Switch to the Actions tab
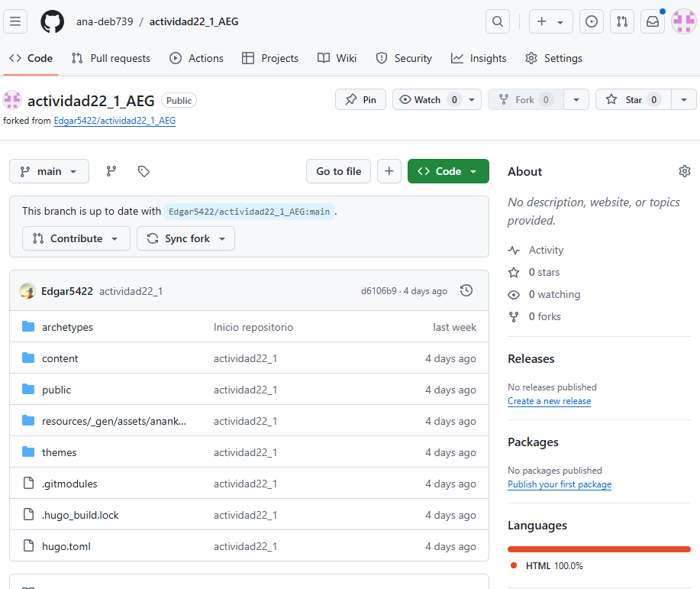700x589 pixels. (x=197, y=58)
